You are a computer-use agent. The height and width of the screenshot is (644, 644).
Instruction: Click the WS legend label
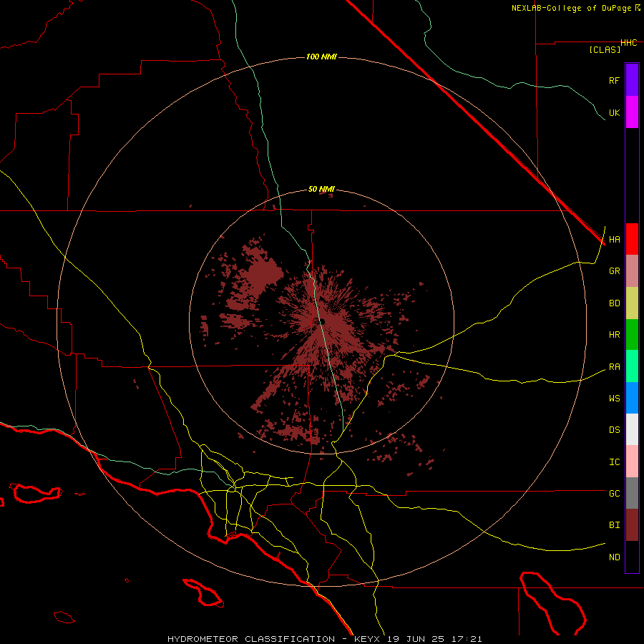pyautogui.click(x=614, y=399)
